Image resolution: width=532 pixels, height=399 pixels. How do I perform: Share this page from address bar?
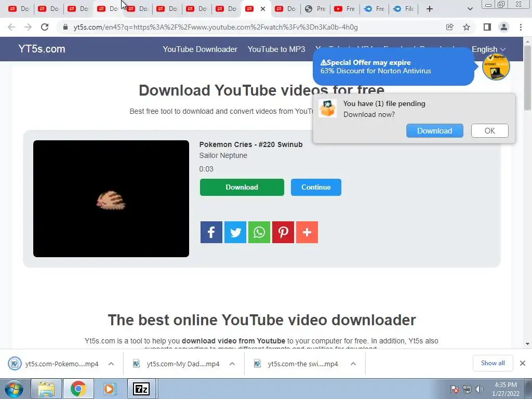pos(449,27)
